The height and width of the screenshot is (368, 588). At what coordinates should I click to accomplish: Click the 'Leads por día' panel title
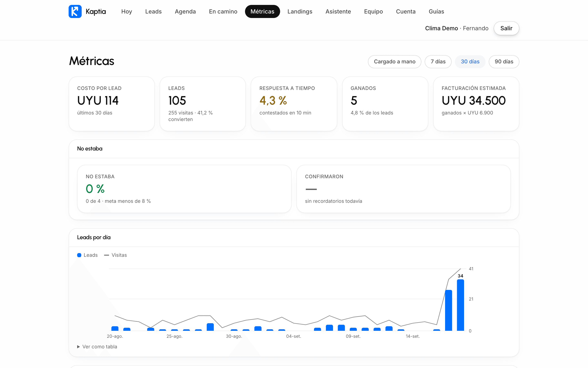(94, 237)
